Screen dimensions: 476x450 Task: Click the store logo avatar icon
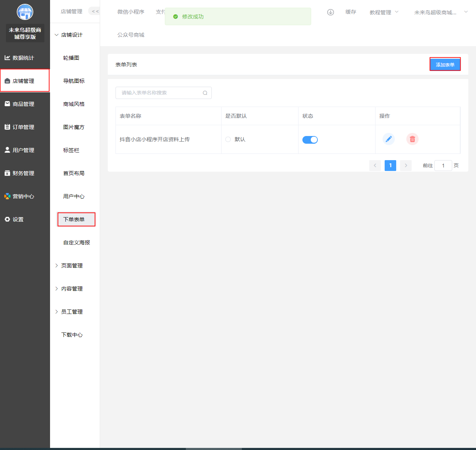[25, 12]
